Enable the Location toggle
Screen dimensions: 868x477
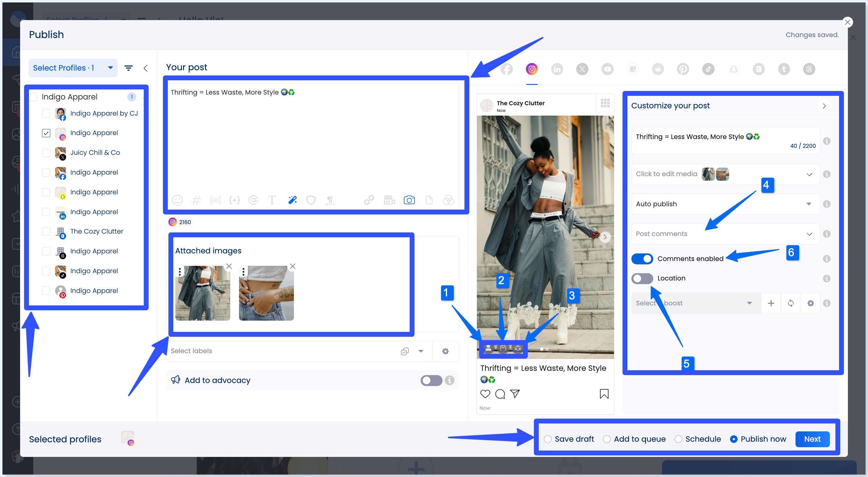642,278
